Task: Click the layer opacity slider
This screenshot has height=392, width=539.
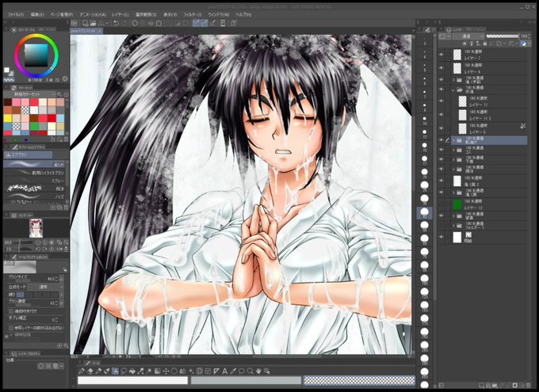Action: (x=503, y=36)
